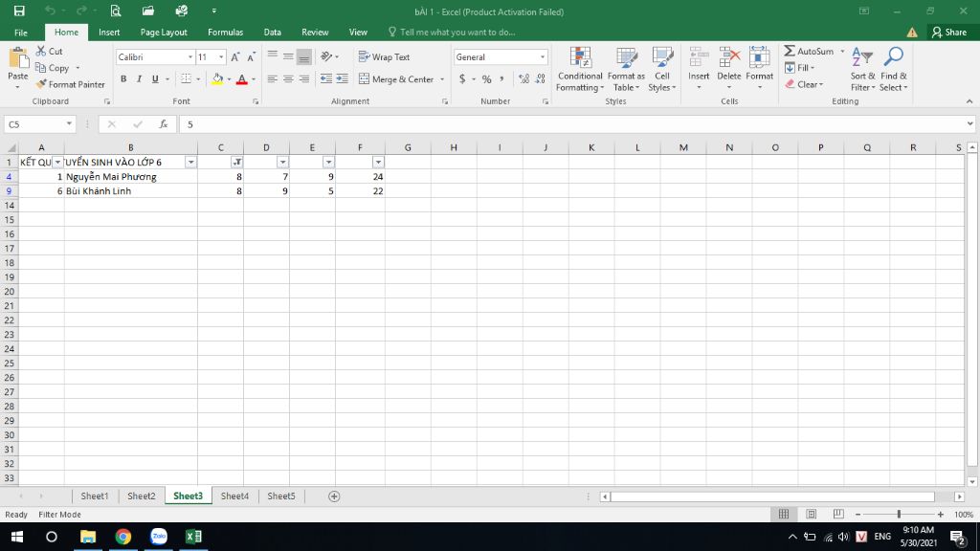Toggle Italic formatting

[139, 78]
